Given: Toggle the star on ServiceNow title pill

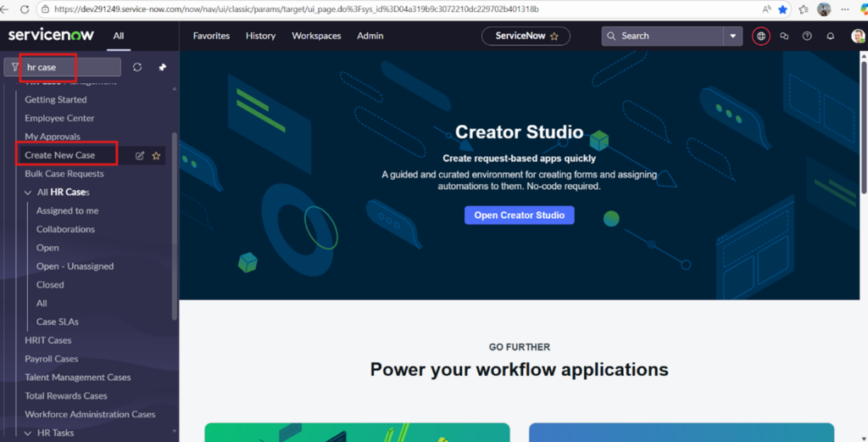Looking at the screenshot, I should [x=554, y=36].
